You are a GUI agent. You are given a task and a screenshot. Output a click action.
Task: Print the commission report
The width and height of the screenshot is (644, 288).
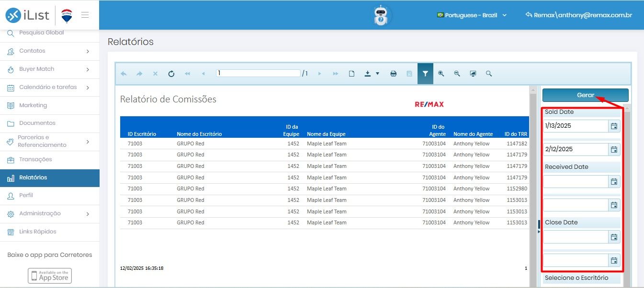[393, 74]
